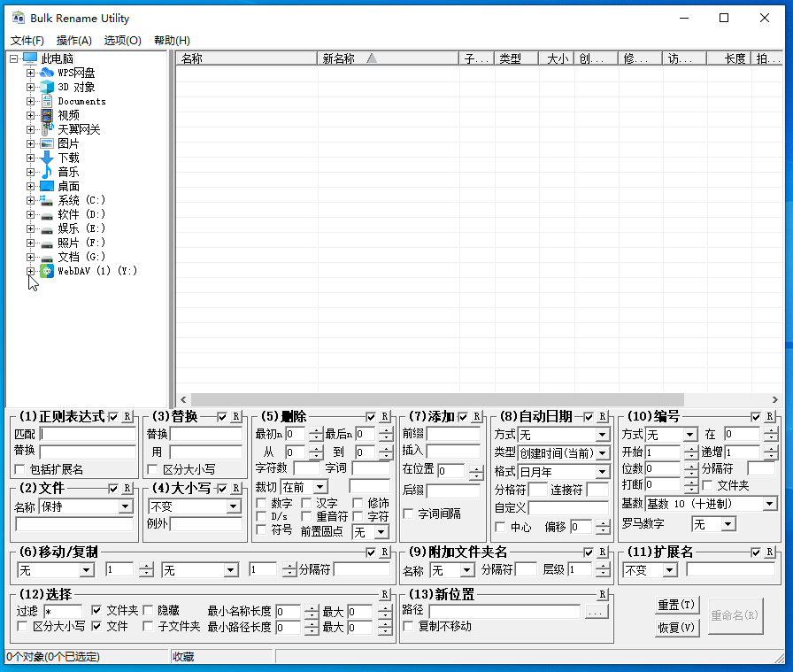Click the 音乐 music note icon

[x=47, y=172]
